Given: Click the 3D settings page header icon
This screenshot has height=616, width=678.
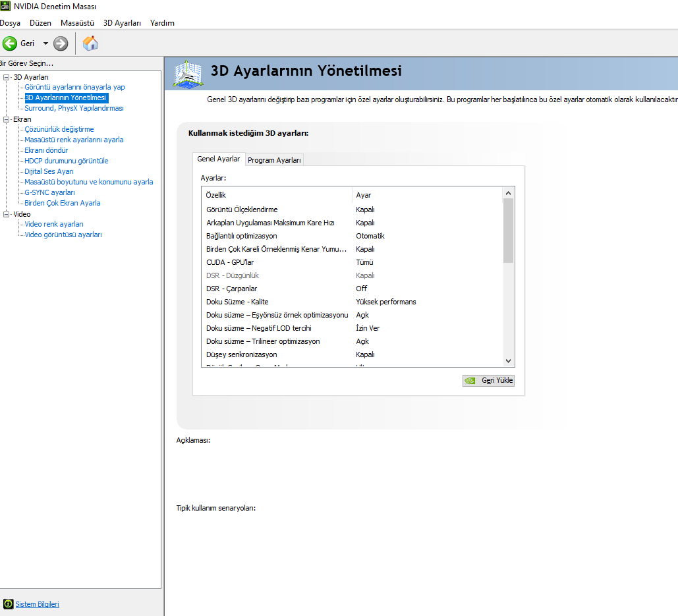Looking at the screenshot, I should click(188, 74).
